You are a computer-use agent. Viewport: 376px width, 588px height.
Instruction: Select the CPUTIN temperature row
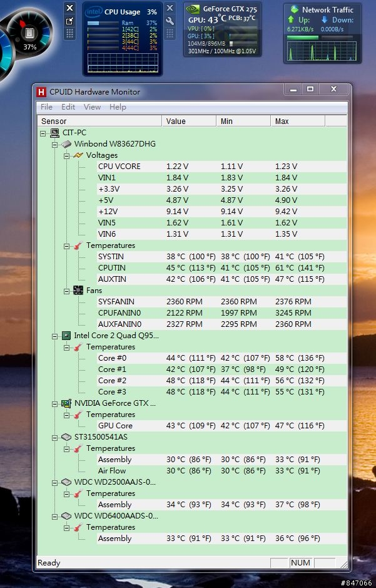[x=221, y=268]
